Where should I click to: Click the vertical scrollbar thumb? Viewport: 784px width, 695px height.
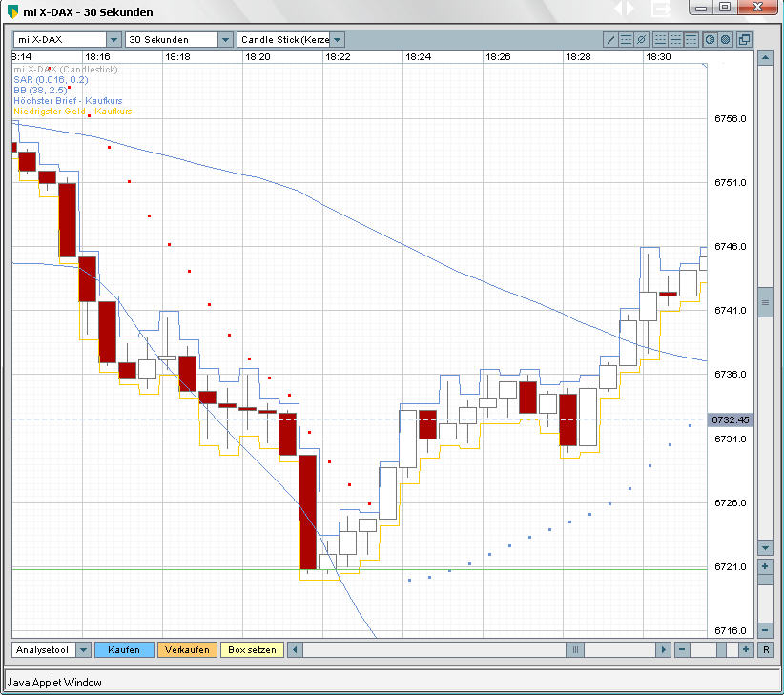tap(765, 302)
